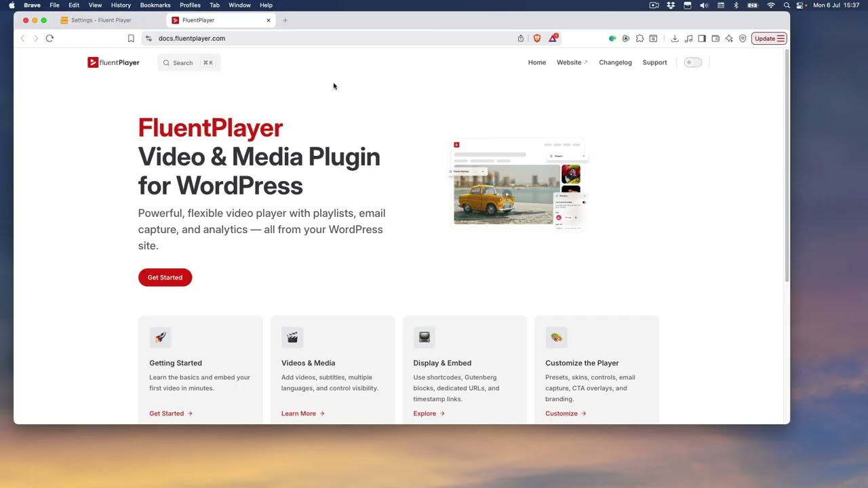Open the Brave VPN shield icon
Viewport: 868px width, 488px height.
743,39
